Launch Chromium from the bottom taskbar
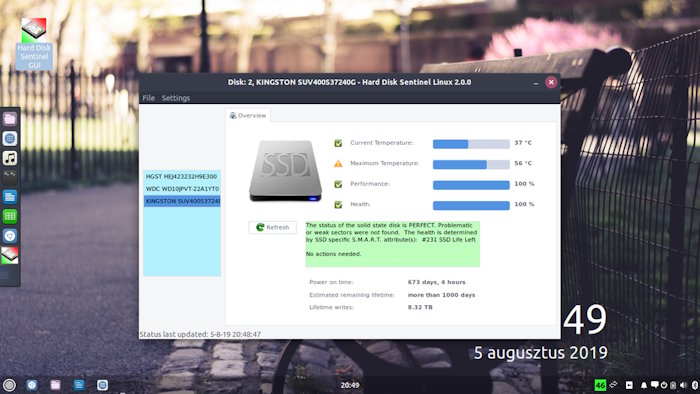This screenshot has width=700, height=394. coord(32,385)
